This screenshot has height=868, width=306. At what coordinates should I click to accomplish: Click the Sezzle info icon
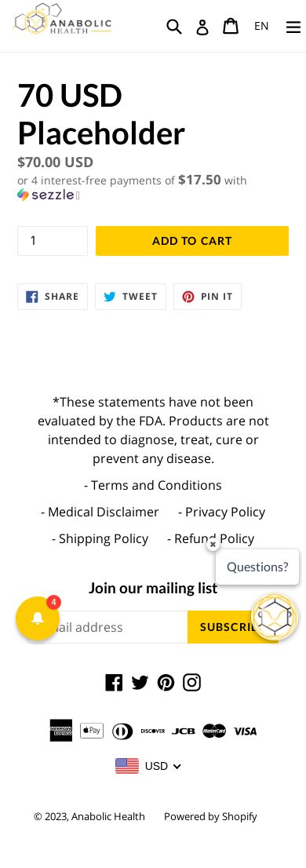78,195
